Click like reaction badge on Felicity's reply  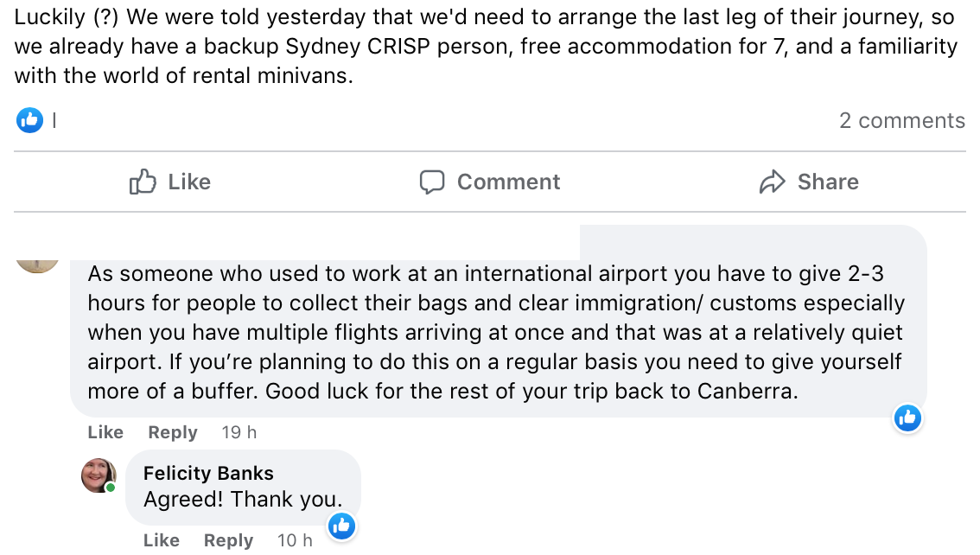pyautogui.click(x=341, y=525)
